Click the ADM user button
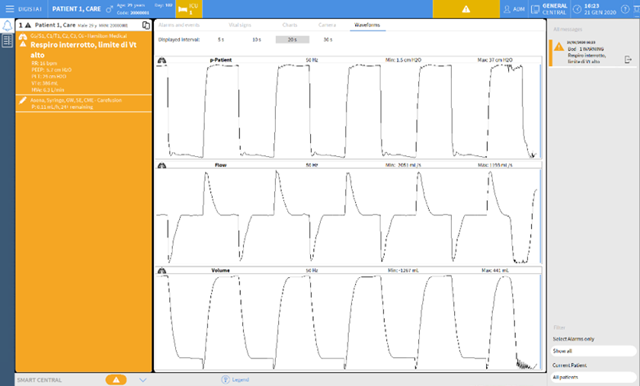 (x=514, y=9)
